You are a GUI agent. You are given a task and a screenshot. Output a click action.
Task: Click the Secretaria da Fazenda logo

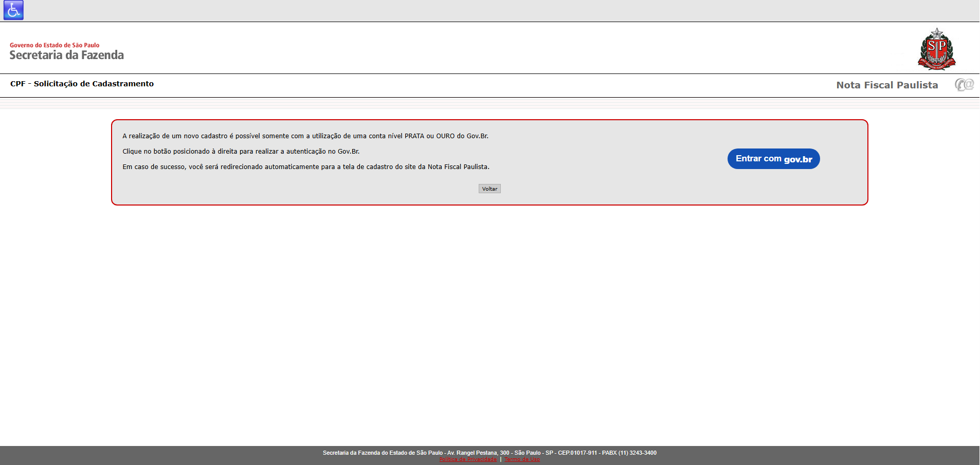click(x=66, y=55)
